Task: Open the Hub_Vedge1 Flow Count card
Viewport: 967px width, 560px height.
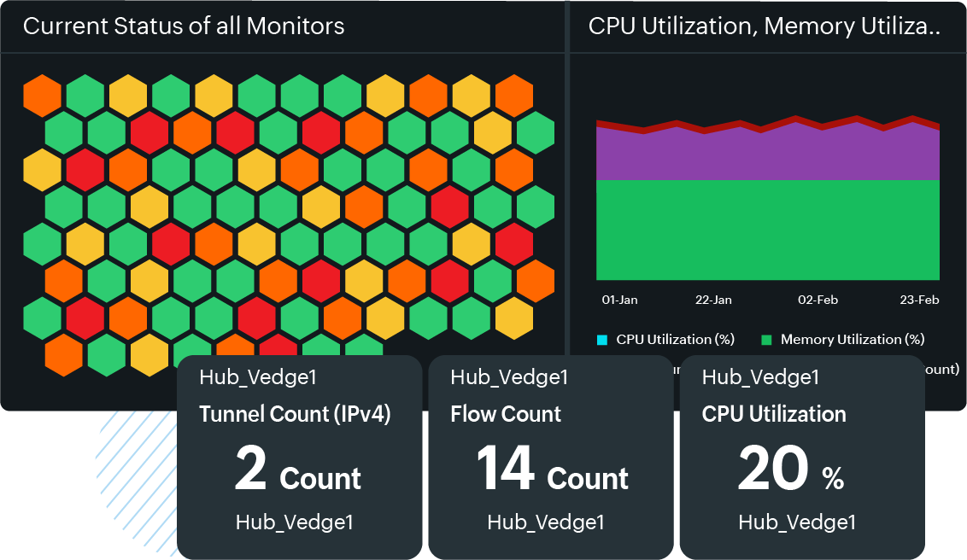Action: 549,458
